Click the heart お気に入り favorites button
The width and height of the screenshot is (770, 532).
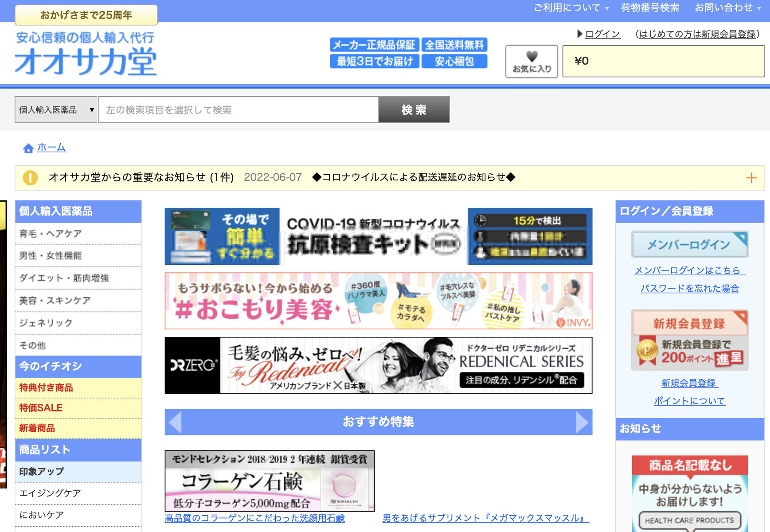pos(532,62)
